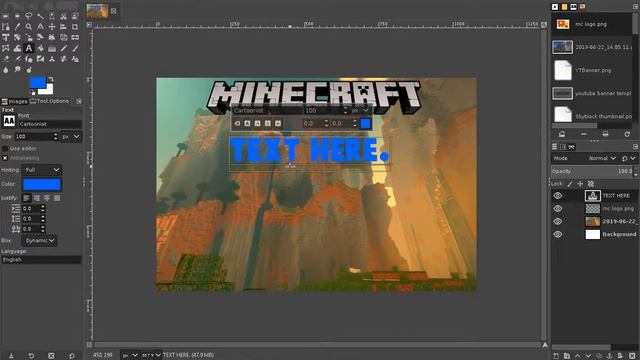Image resolution: width=640 pixels, height=360 pixels.
Task: Toggle the Antialiasing checkbox
Action: click(x=5, y=158)
